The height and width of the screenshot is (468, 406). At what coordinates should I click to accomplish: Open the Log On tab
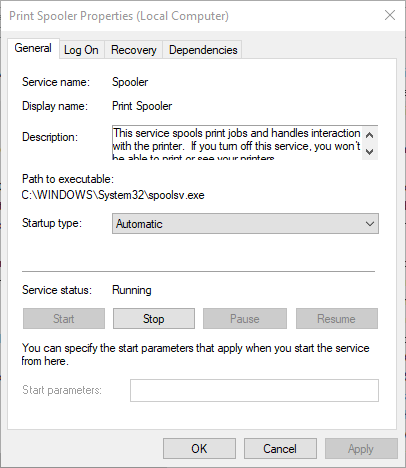(81, 50)
